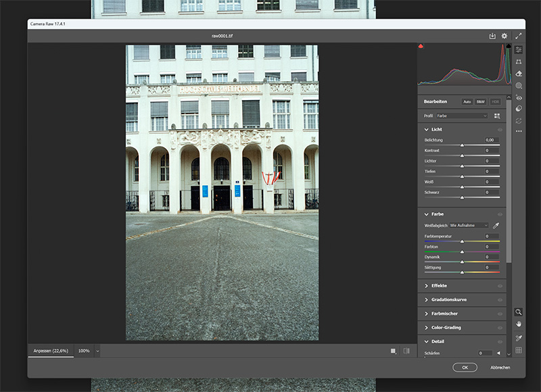
Task: Click Abbrechen to cancel
Action: pos(500,368)
